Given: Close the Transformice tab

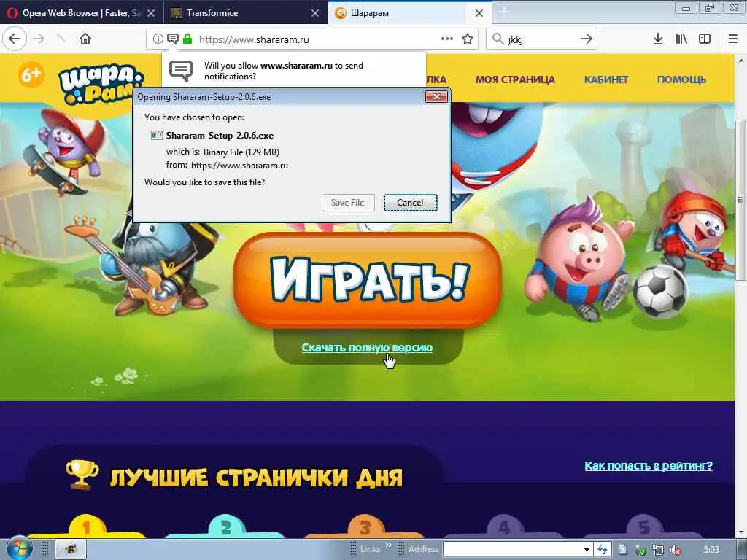Looking at the screenshot, I should click(x=315, y=13).
